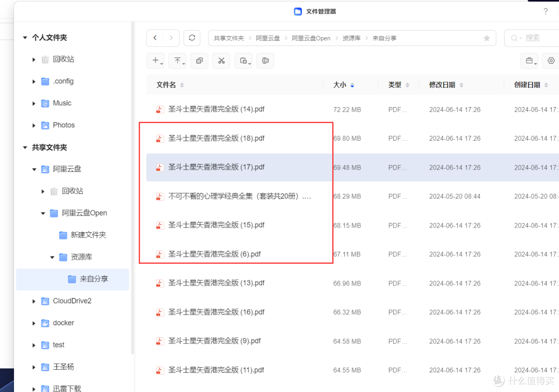This screenshot has width=559, height=392.
Task: Navigate to 阿里云盘Open in breadcrumb
Action: pos(311,38)
